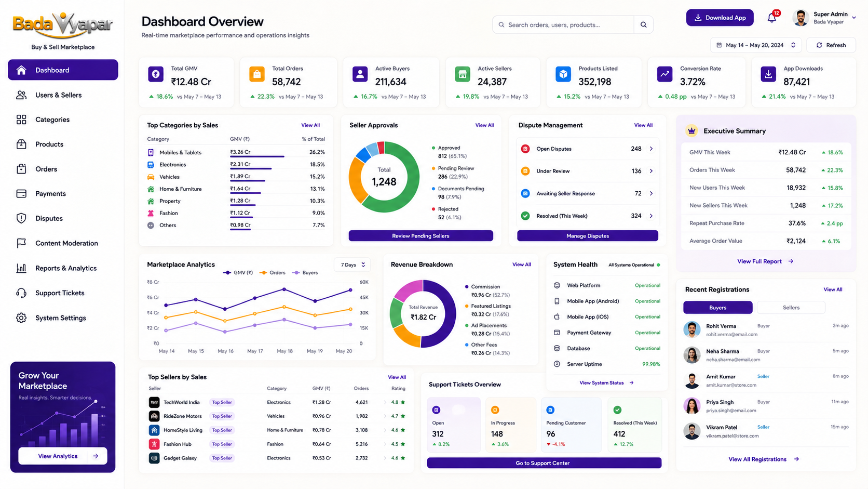Screen dimensions: 868x489
Task: Click the Active Sellers store icon
Action: pyautogui.click(x=462, y=74)
